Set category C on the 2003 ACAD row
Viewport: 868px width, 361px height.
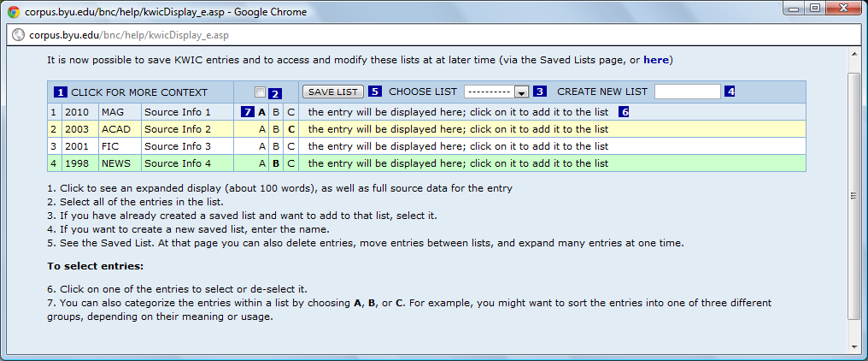click(x=291, y=130)
